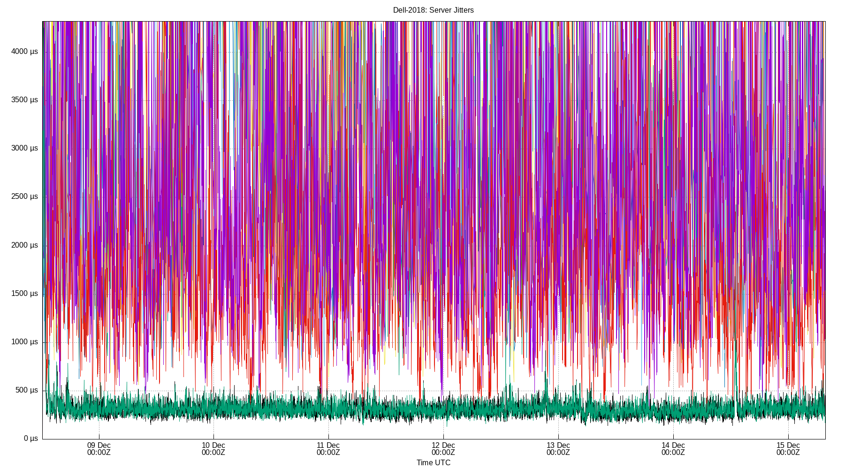Select the 11 Dec 00:00Z tick label
This screenshot has width=868, height=469.
click(328, 449)
